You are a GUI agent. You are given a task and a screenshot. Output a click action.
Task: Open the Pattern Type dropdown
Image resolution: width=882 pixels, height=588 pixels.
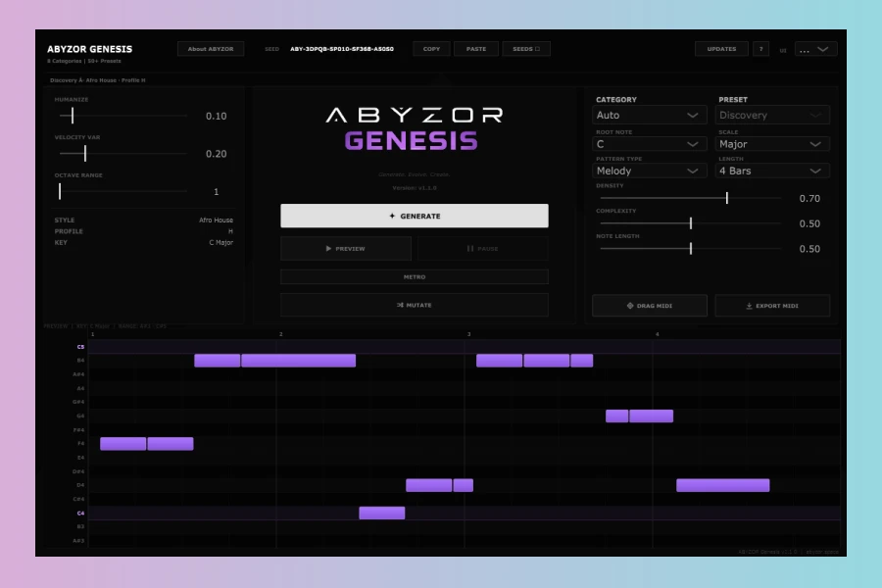[649, 171]
